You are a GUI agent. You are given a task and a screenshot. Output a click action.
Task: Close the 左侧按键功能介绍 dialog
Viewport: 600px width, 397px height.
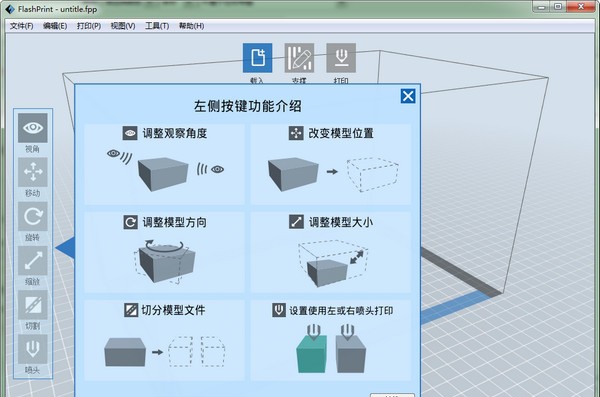(x=408, y=96)
